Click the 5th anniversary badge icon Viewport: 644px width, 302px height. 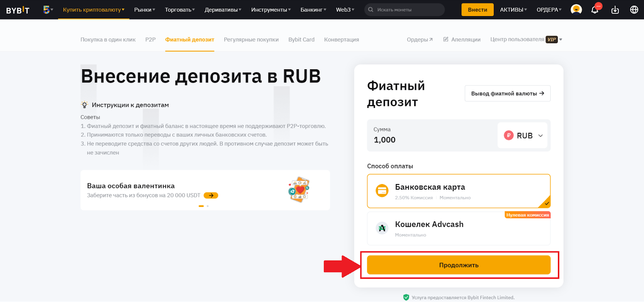(x=47, y=10)
